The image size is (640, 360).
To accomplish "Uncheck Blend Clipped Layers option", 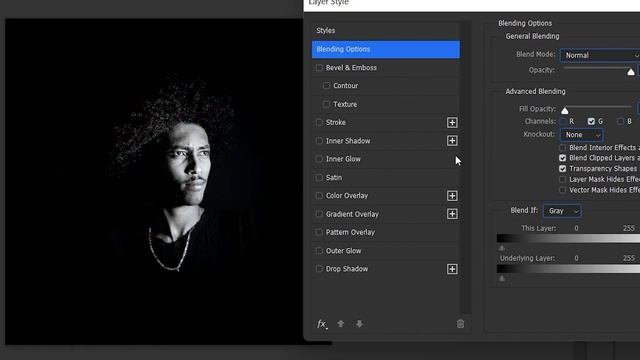I will click(562, 158).
